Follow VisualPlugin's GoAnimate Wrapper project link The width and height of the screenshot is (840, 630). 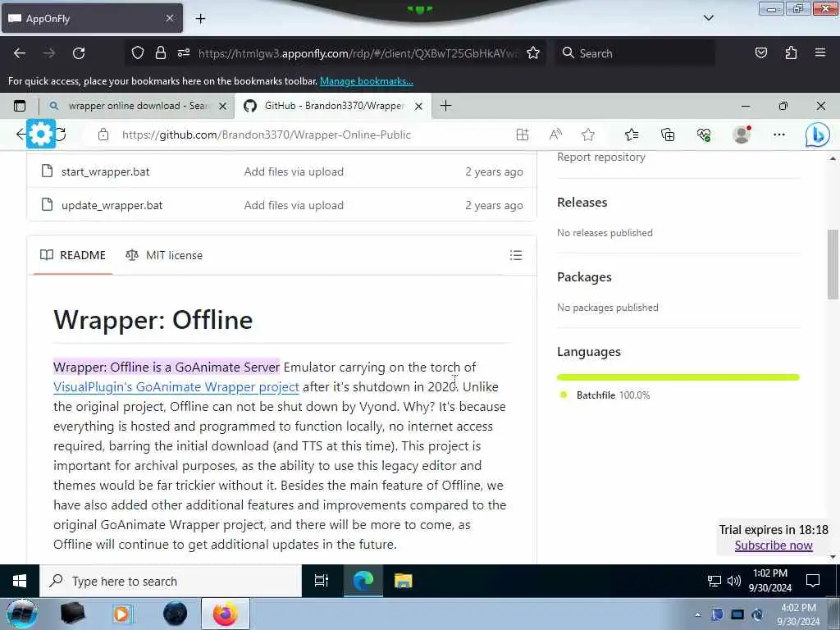(x=176, y=387)
